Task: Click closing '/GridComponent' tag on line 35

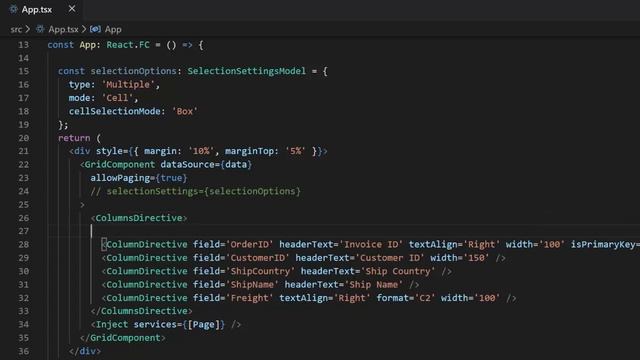Action: 122,338
